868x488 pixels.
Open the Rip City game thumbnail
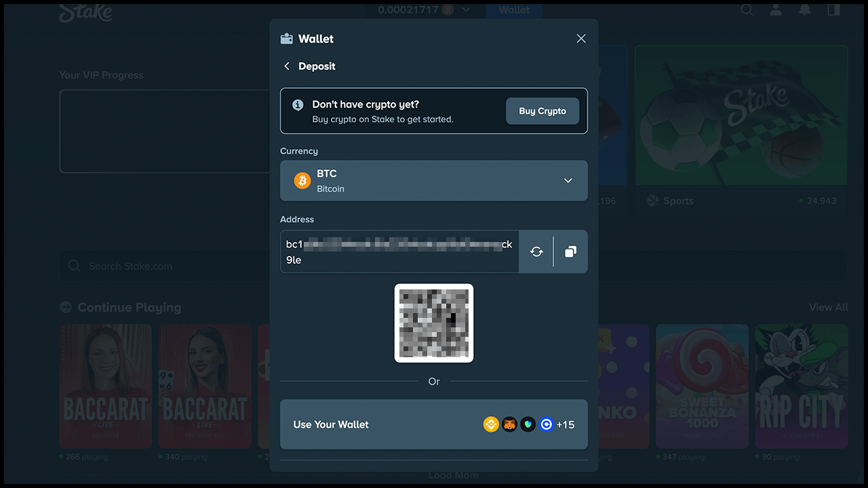click(802, 386)
